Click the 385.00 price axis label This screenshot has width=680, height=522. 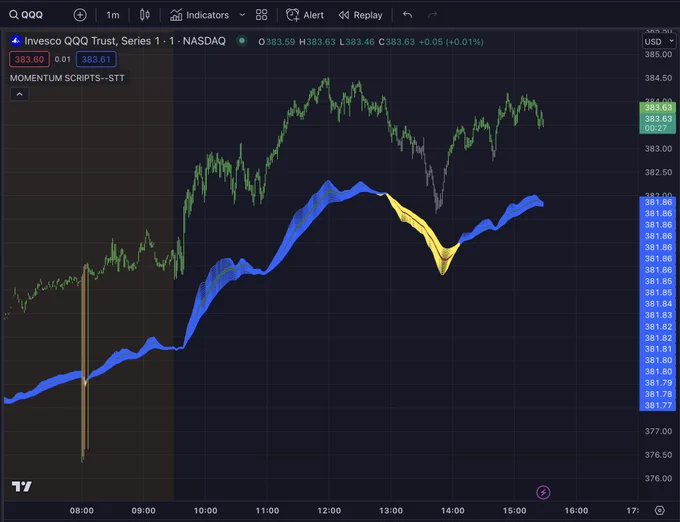coord(658,55)
